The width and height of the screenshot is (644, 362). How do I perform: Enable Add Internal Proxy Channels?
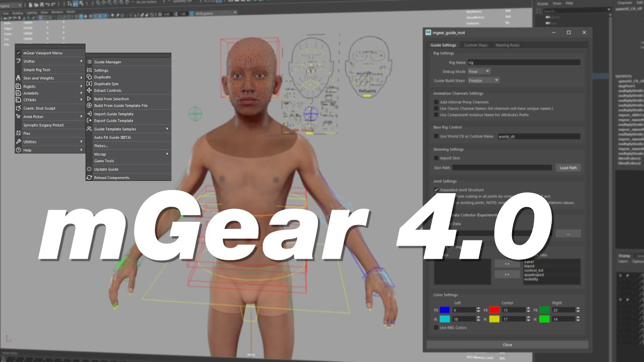click(436, 102)
